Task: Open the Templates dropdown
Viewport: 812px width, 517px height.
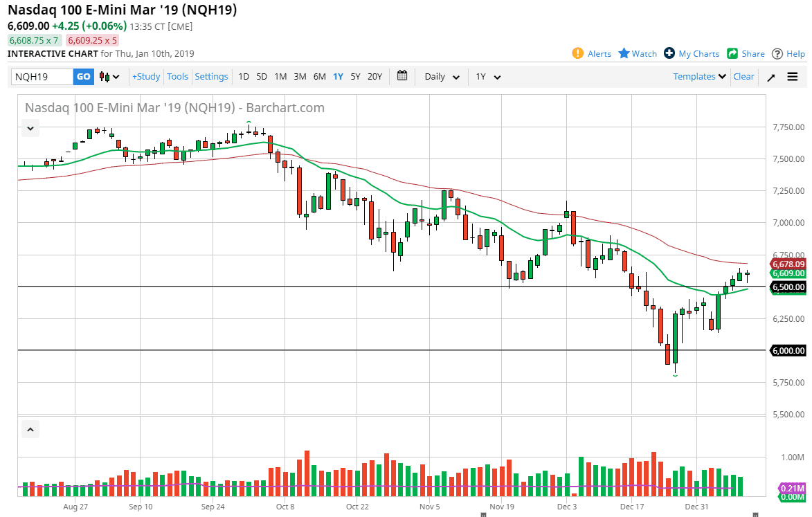Action: [x=698, y=77]
